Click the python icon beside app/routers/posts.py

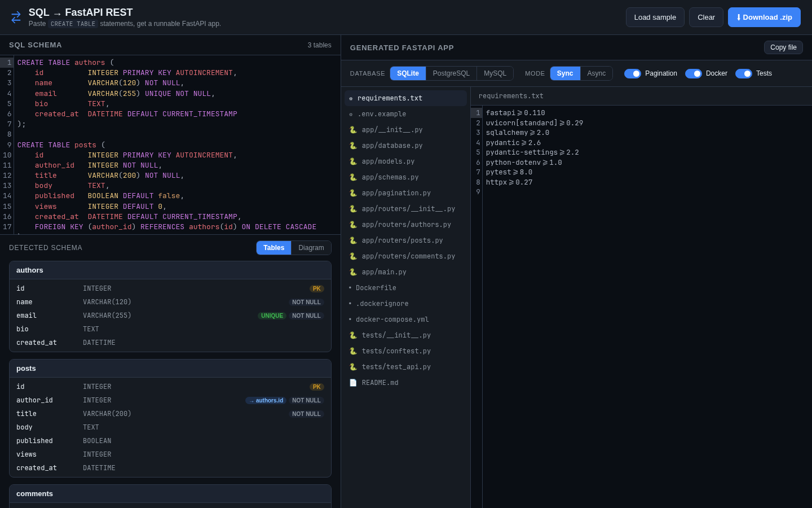click(353, 240)
